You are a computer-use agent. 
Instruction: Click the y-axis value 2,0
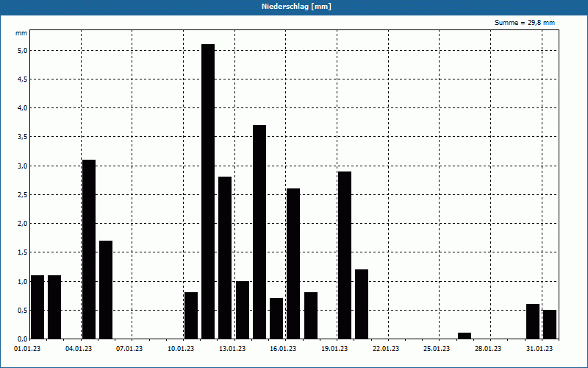tap(22, 224)
